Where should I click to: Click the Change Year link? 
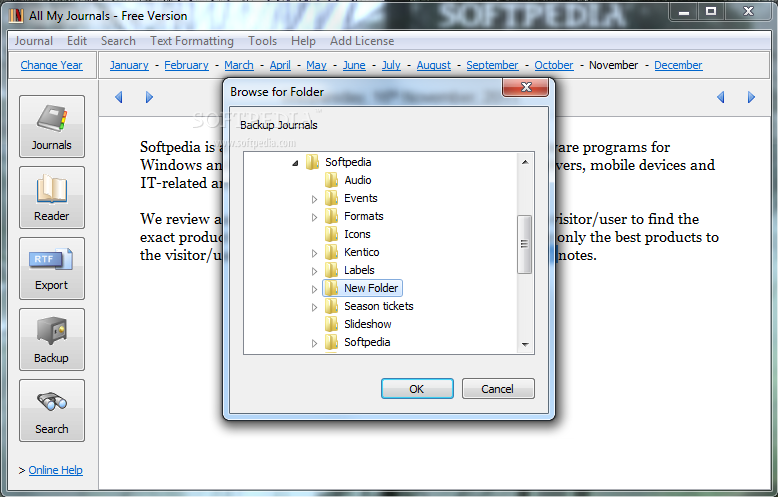(x=52, y=65)
